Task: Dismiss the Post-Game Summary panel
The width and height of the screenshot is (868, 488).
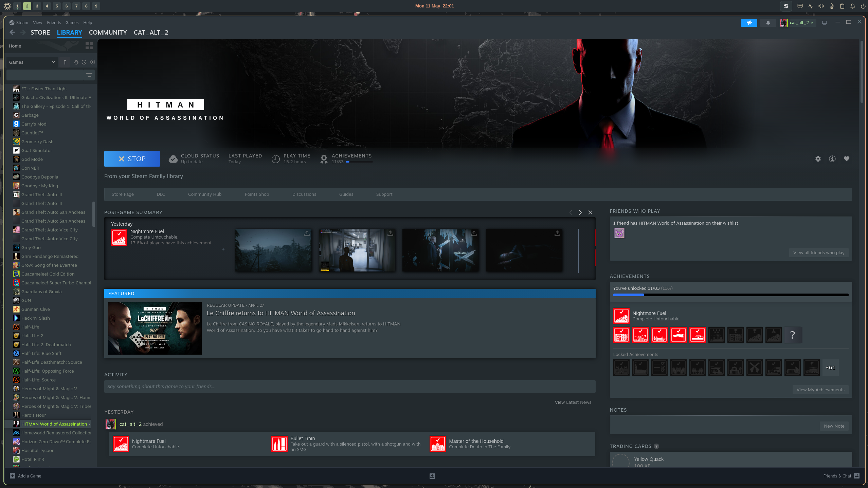Action: [590, 212]
